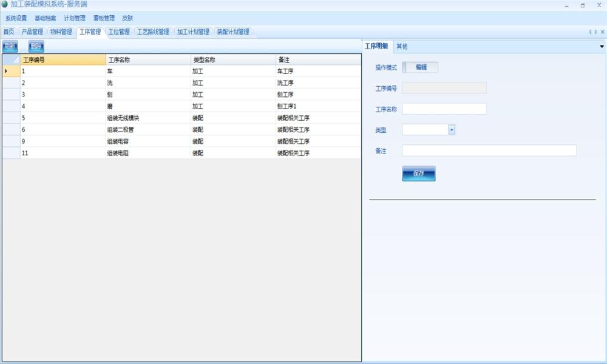This screenshot has height=364, width=607.
Task: Click the 刷新 refresh toolbar button
Action: point(10,46)
